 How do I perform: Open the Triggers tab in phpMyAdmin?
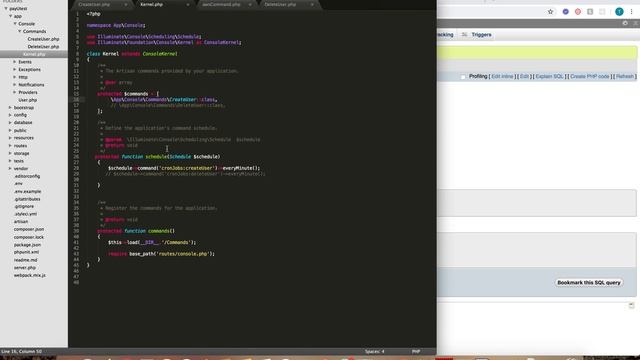coord(477,35)
